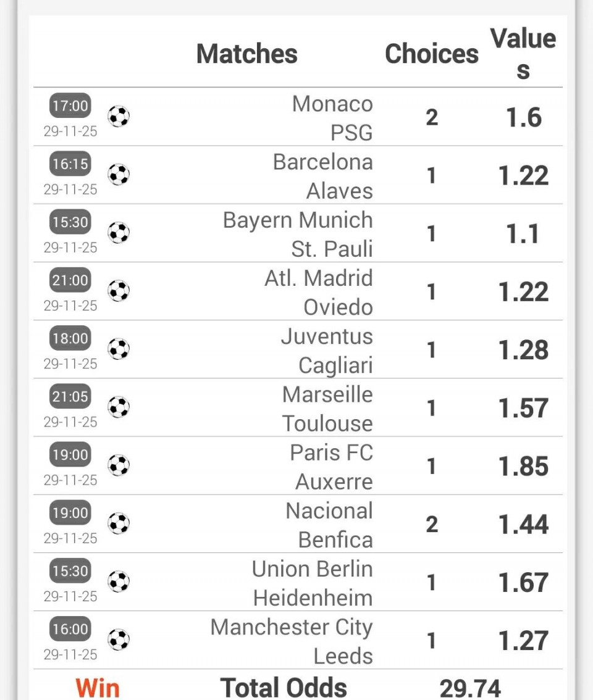
Task: Click the soccer ball icon beside Monaco–PSG
Action: coord(119,117)
